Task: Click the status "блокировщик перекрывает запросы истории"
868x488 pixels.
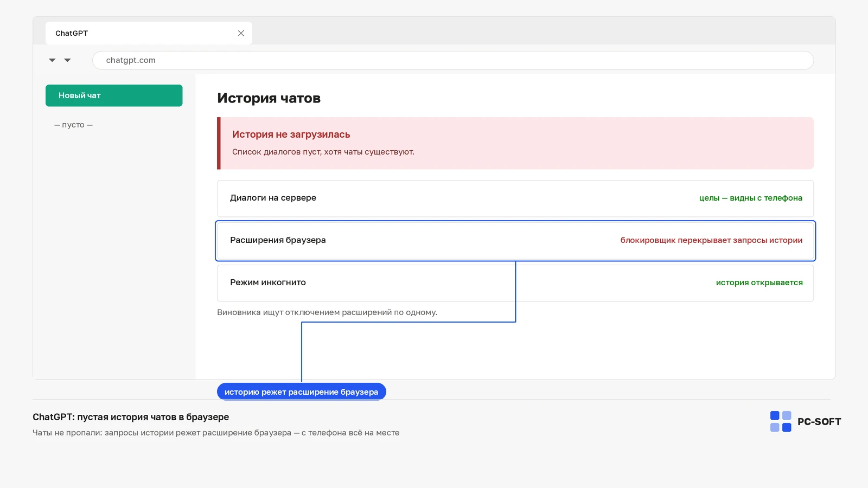Action: [x=711, y=240]
